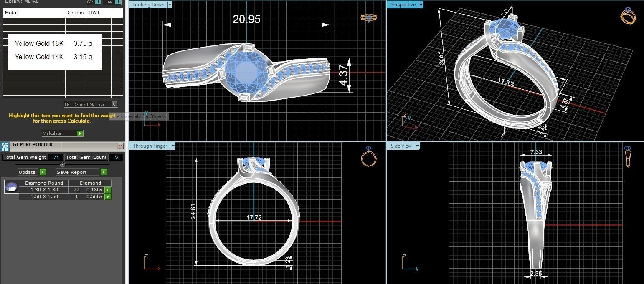Click green arrow next to Update
This screenshot has width=644, height=284.
pyautogui.click(x=43, y=172)
